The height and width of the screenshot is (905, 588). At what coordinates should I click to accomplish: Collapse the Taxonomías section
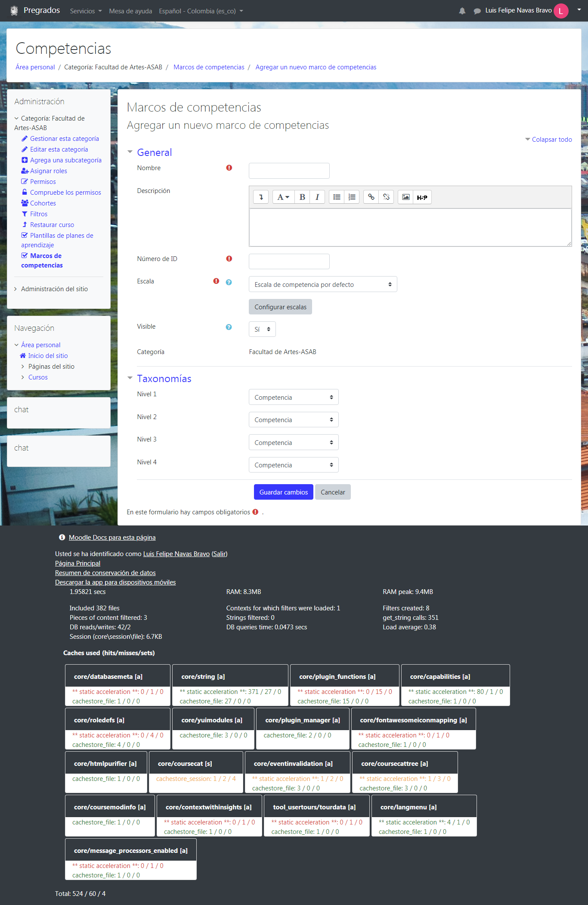[130, 378]
